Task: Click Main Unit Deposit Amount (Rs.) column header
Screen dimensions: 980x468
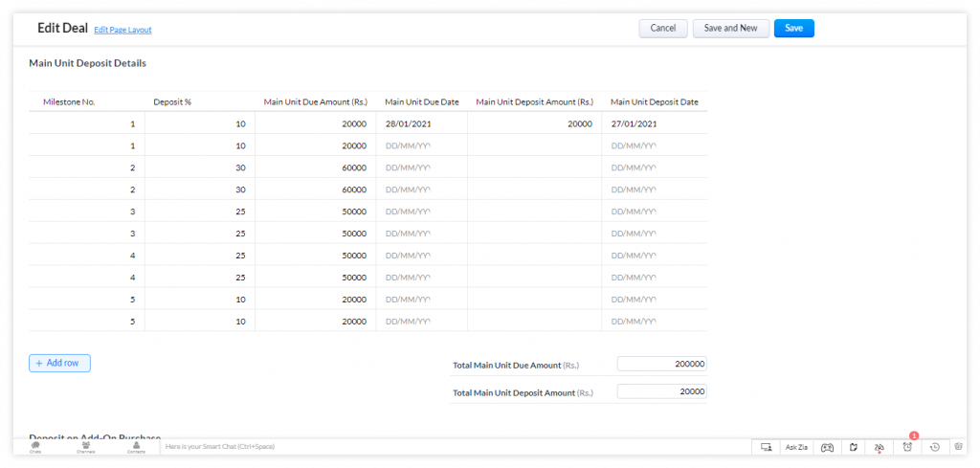Action: click(x=534, y=101)
